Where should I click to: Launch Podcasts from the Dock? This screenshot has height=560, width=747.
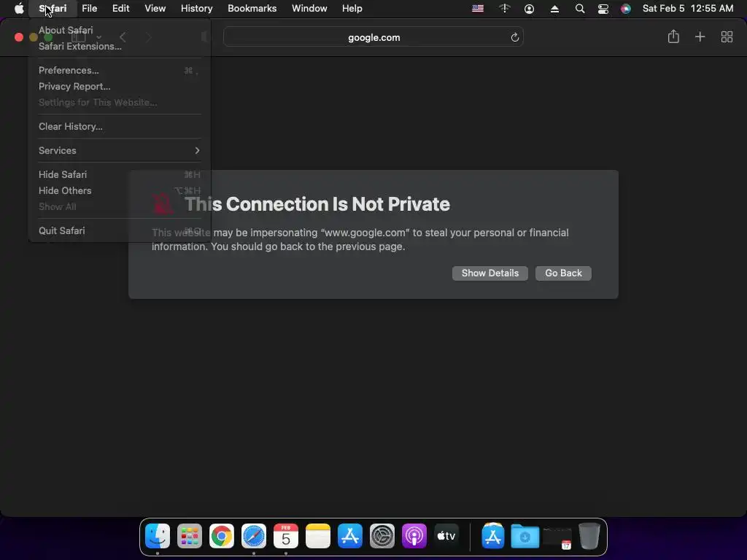click(x=414, y=536)
